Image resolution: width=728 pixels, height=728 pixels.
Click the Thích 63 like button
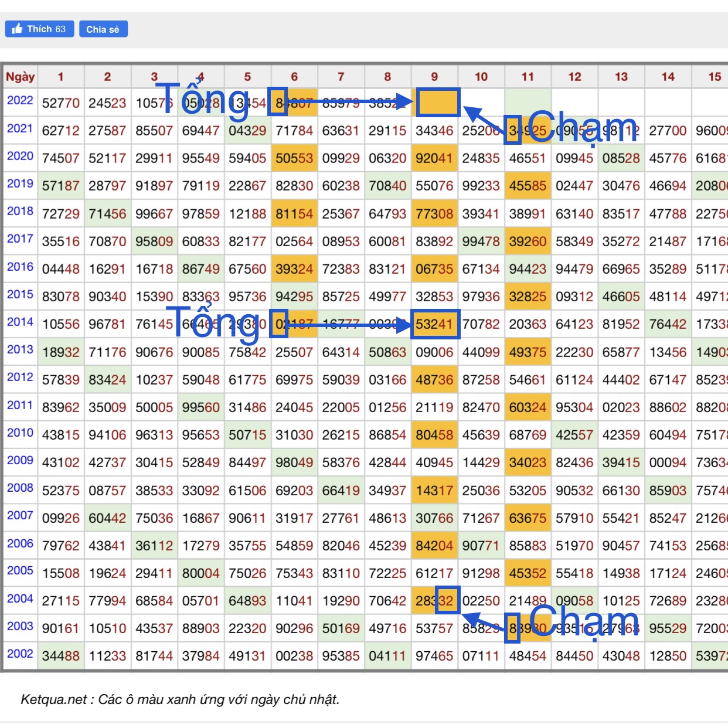(39, 29)
